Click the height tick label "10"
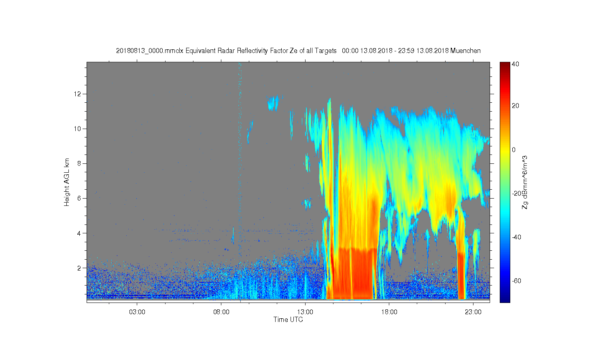Viewport: 607px width, 364px height. [78, 129]
